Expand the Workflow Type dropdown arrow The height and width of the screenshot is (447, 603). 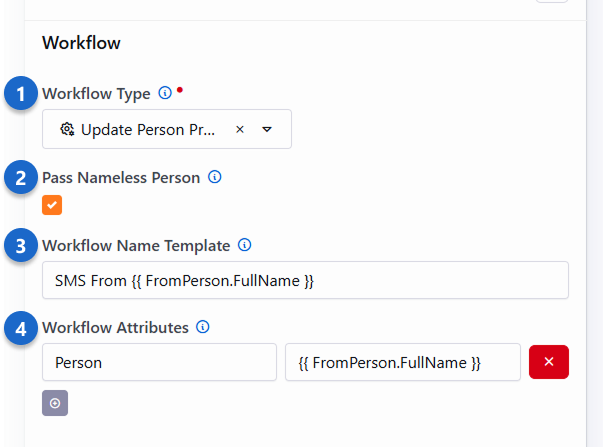tap(267, 129)
